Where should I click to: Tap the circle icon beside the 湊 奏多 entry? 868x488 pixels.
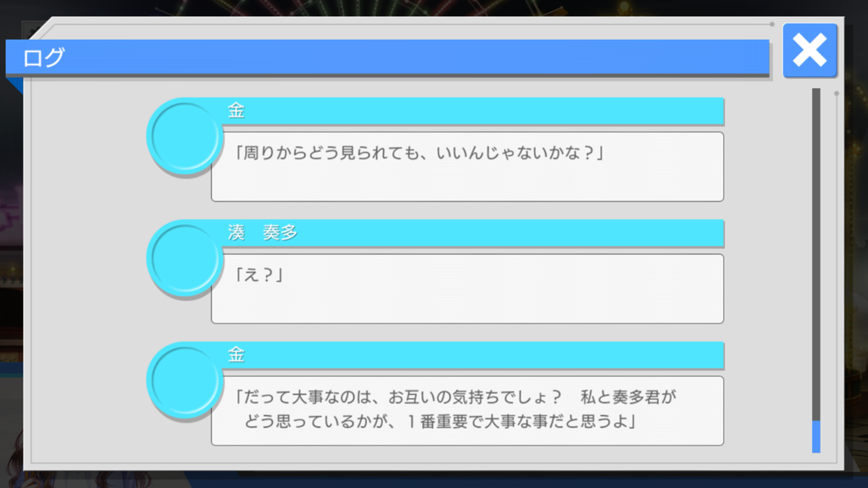(184, 258)
